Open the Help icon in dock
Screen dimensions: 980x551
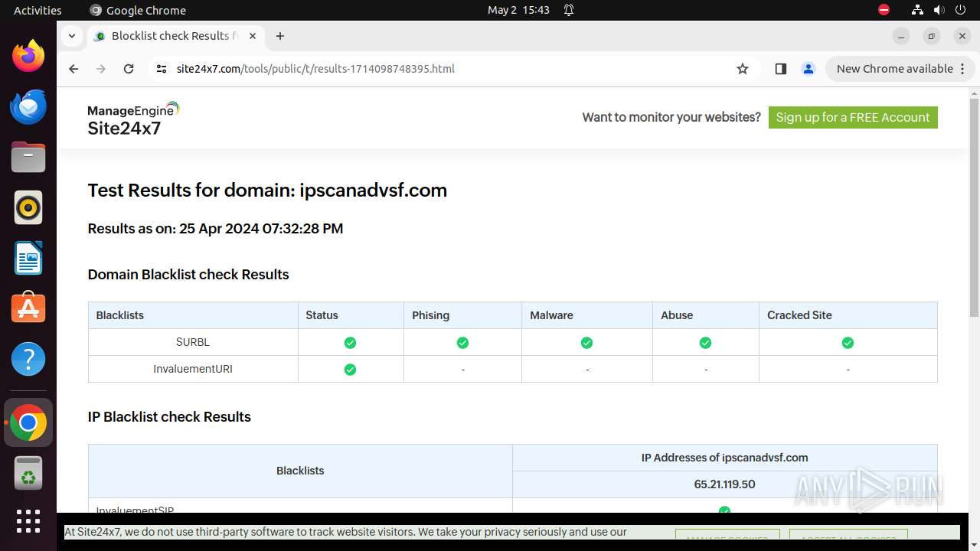tap(28, 359)
